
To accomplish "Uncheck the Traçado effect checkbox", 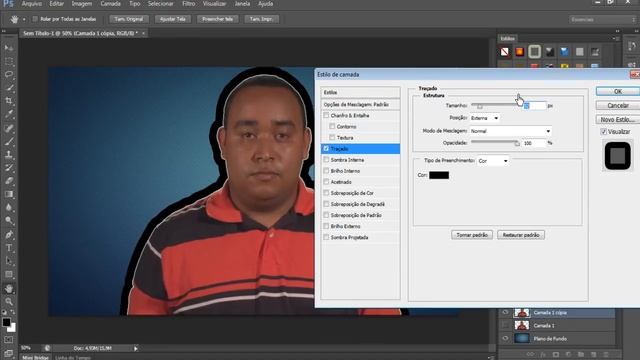I will point(326,149).
